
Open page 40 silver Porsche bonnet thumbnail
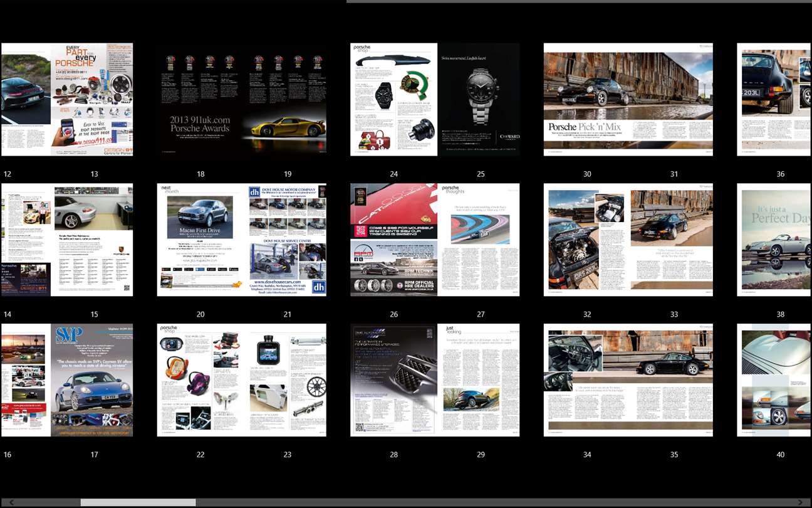(x=774, y=380)
